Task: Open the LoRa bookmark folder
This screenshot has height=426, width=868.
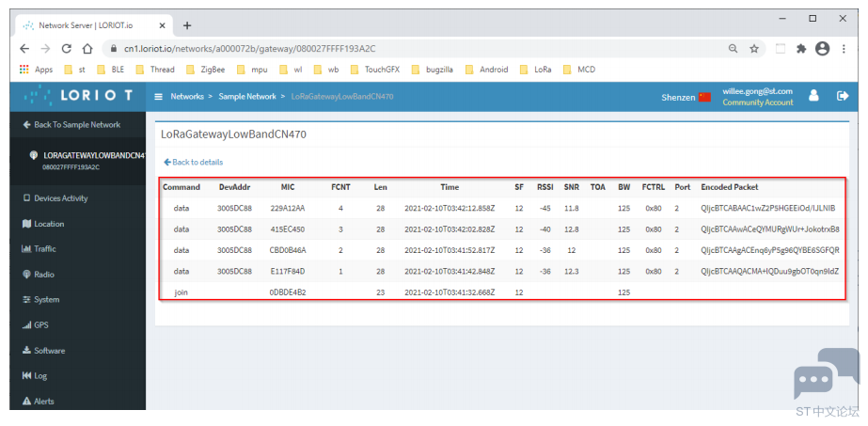Action: pos(536,70)
